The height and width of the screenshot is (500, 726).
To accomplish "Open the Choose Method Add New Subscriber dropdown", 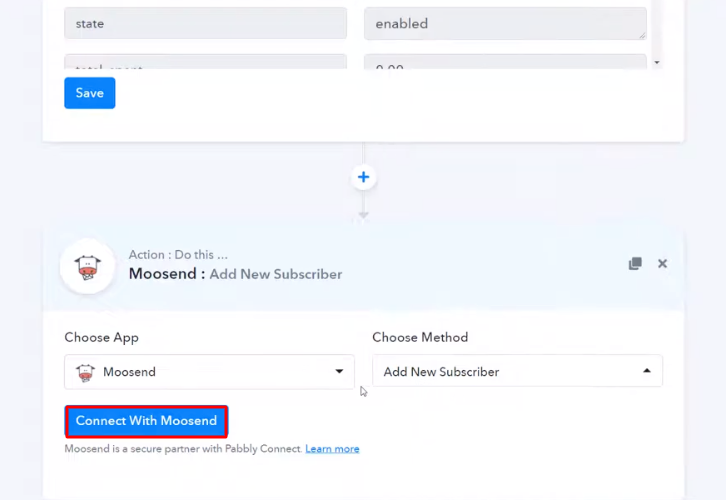I will pos(517,371).
